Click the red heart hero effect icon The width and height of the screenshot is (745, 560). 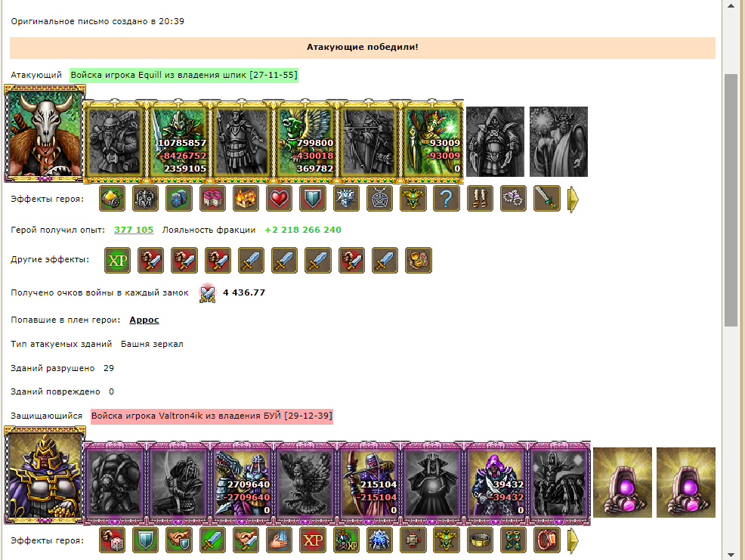pos(280,198)
